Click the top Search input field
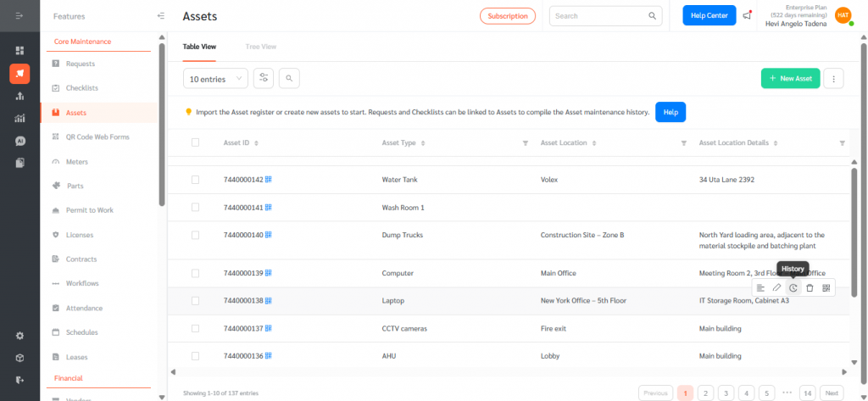The image size is (868, 401). tap(598, 15)
